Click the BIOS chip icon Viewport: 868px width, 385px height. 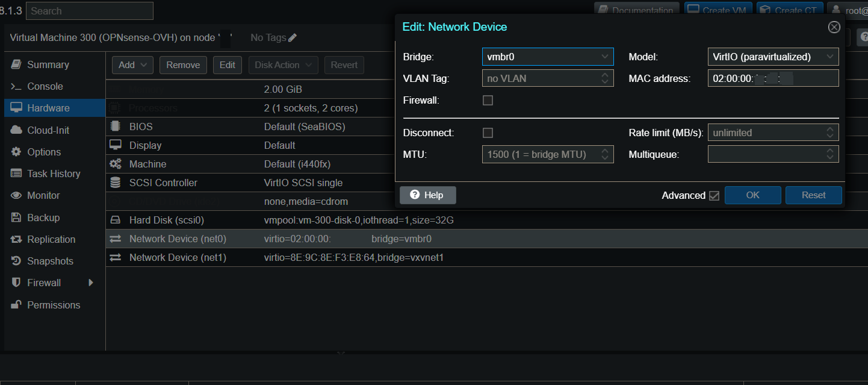pos(115,127)
